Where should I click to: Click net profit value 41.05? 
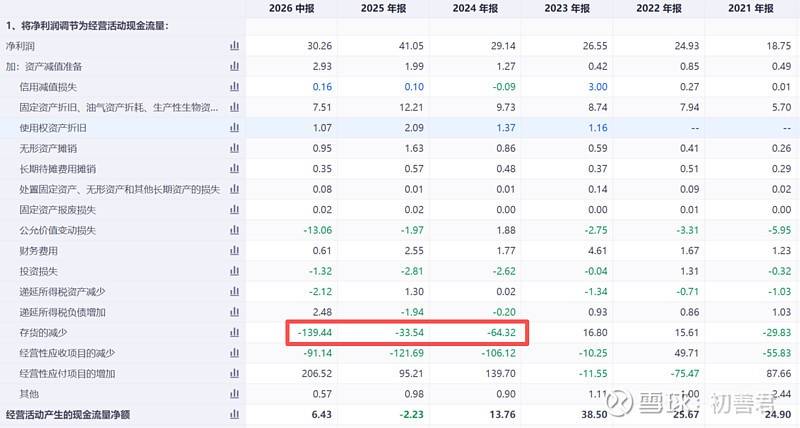411,46
